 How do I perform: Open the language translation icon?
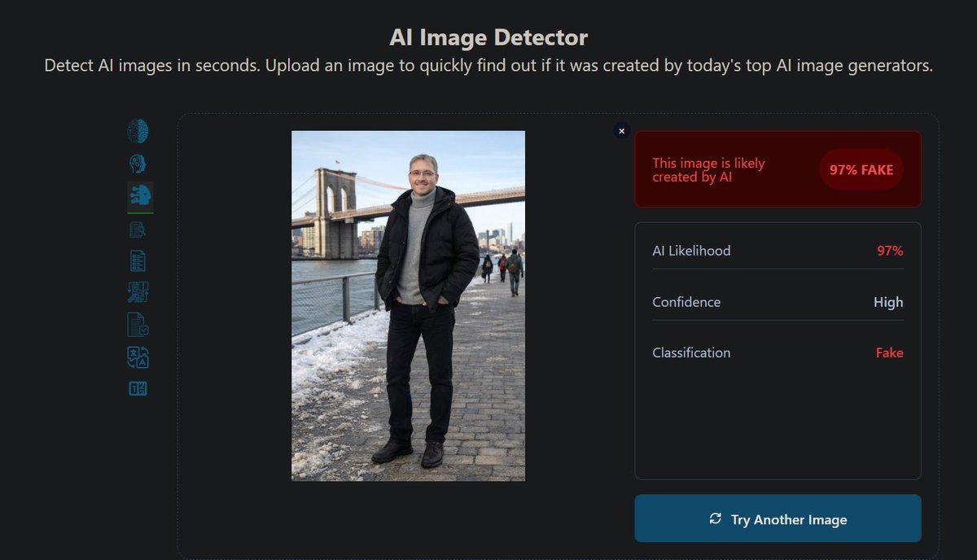tap(138, 357)
